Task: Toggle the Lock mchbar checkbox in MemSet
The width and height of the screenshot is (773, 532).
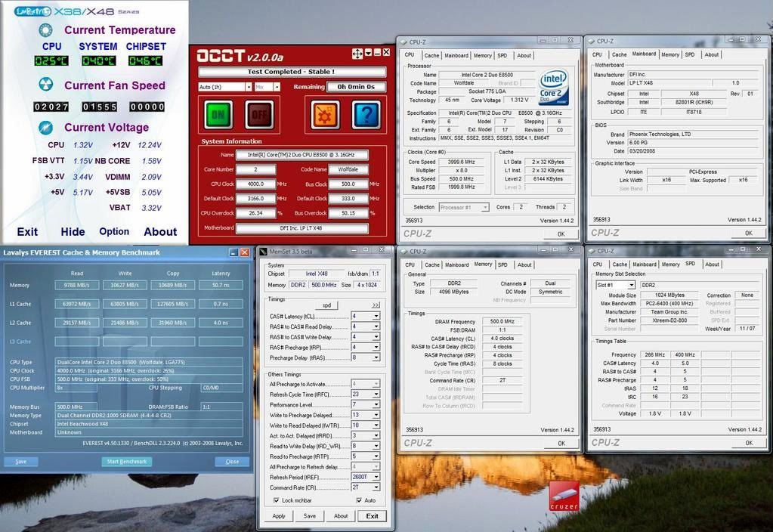Action: pos(276,500)
